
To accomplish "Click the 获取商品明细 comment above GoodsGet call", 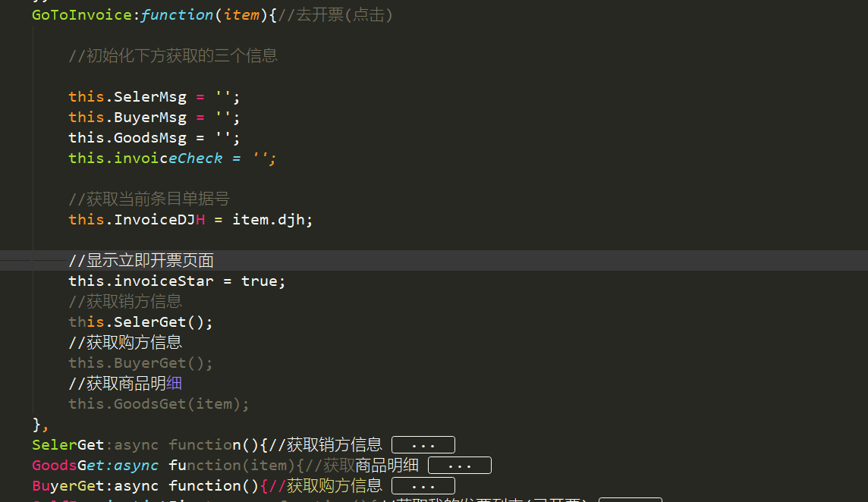I will tap(126, 384).
